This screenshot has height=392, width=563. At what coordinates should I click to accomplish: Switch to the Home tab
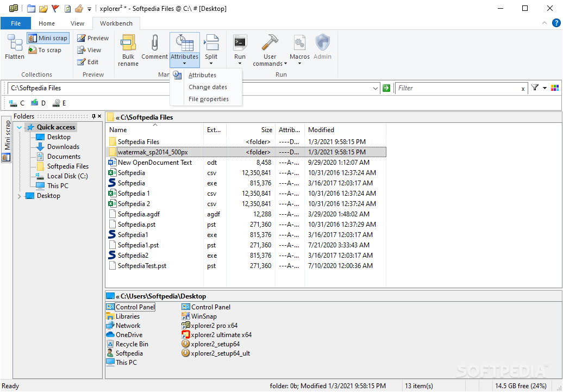click(47, 23)
